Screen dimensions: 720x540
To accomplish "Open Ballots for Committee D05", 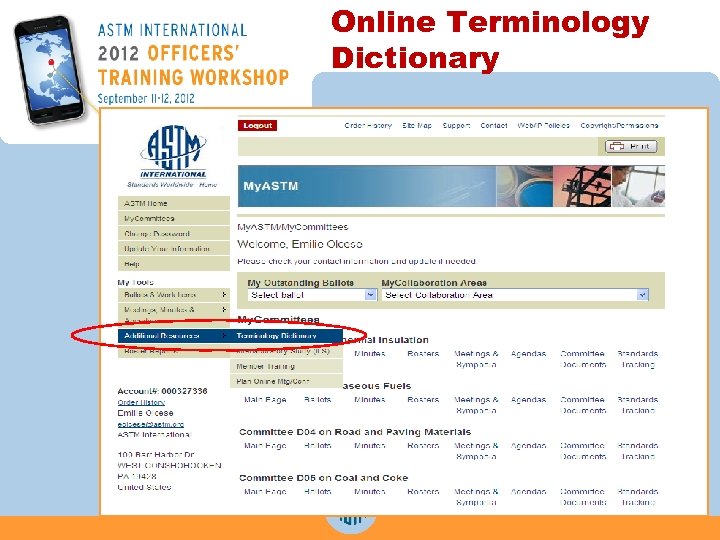I will coord(317,491).
